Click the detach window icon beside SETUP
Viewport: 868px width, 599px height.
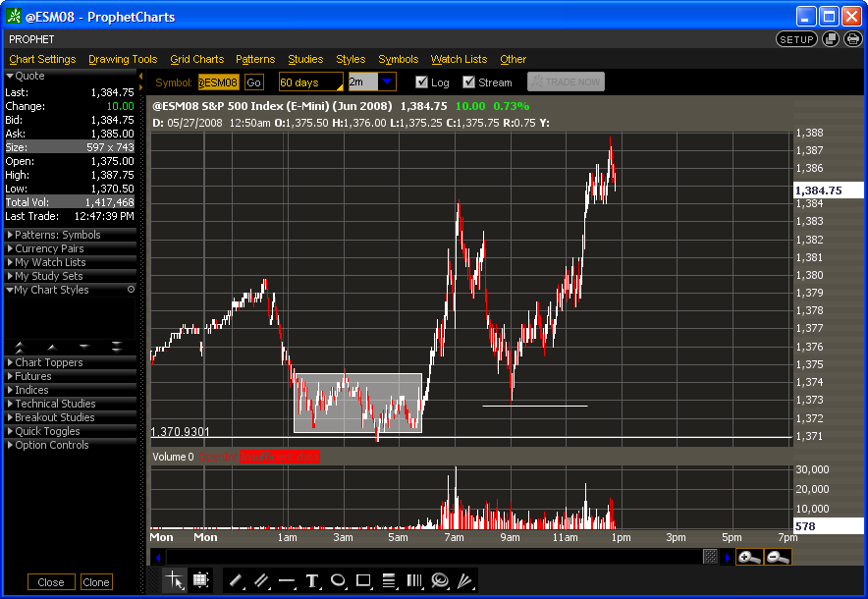[831, 38]
